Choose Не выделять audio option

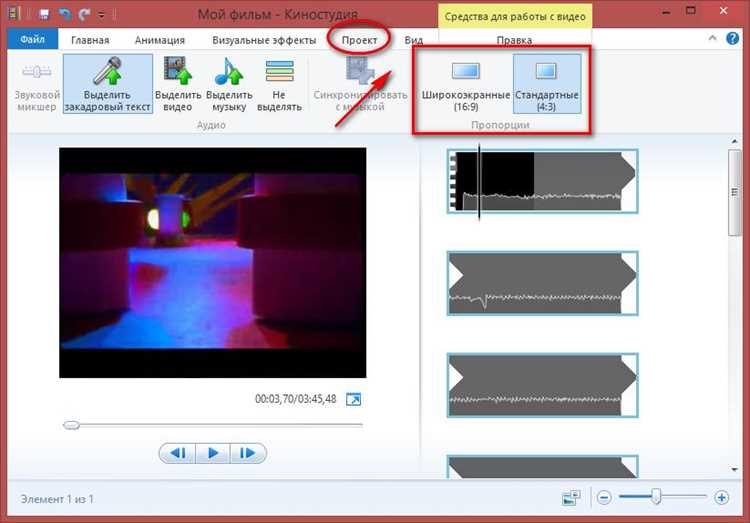(x=279, y=84)
